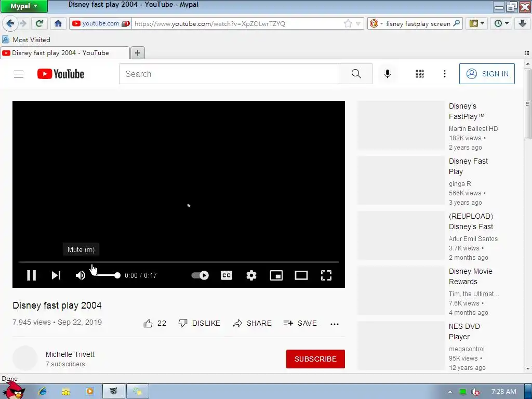Choose search engine from DuckDuckGo dropdown
532x399 pixels.
[376, 23]
